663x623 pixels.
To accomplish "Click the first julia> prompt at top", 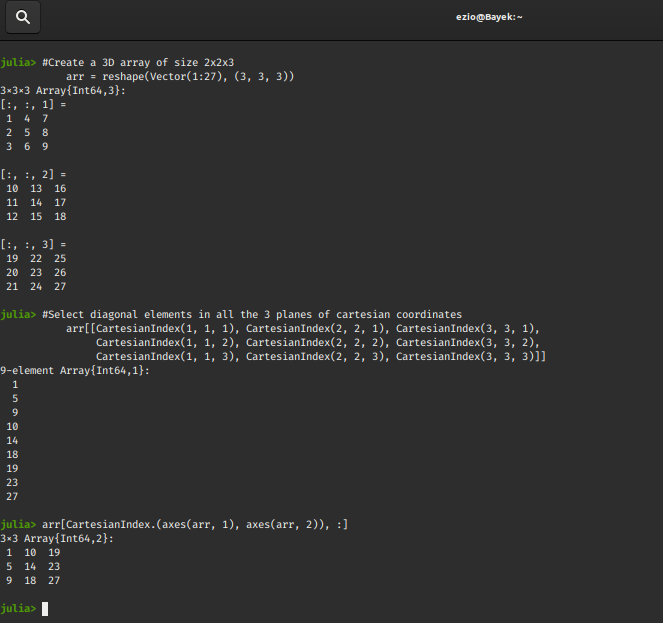I will [x=18, y=62].
